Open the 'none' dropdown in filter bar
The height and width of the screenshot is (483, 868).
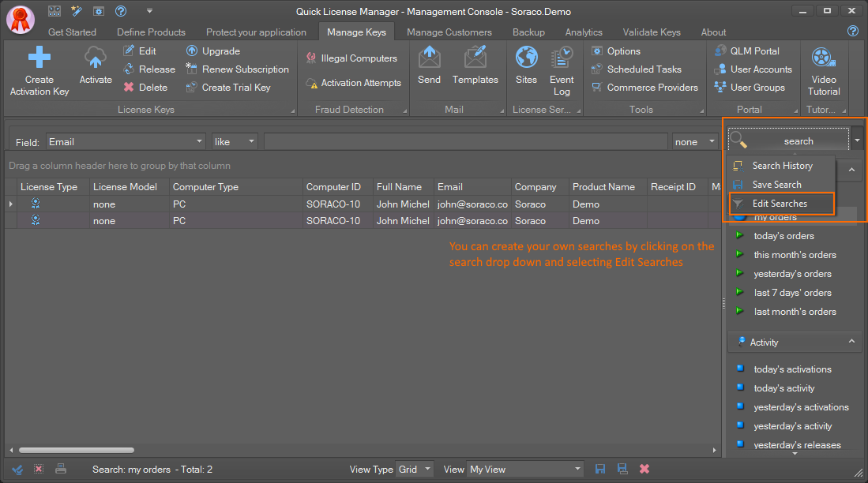[x=695, y=141]
